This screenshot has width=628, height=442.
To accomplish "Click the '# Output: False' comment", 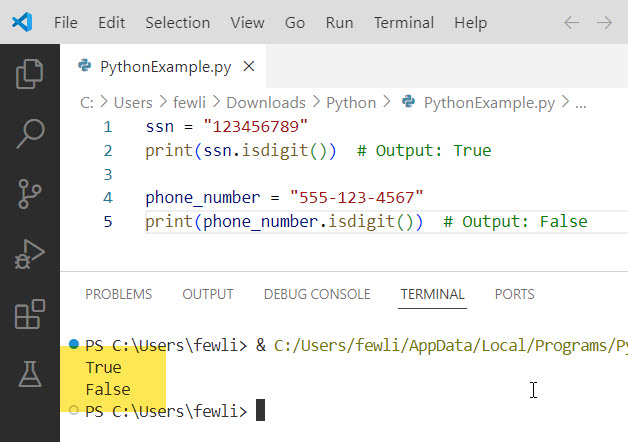I will (x=515, y=221).
